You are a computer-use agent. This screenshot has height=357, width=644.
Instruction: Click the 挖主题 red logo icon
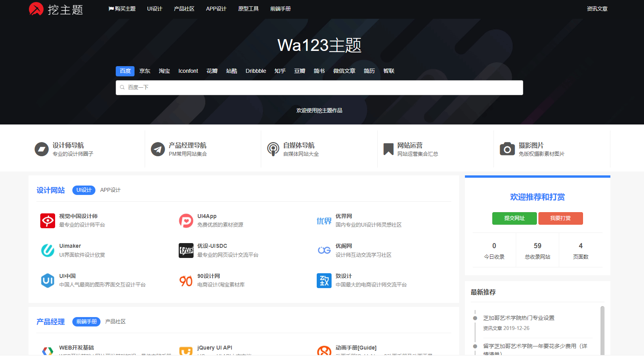point(36,9)
